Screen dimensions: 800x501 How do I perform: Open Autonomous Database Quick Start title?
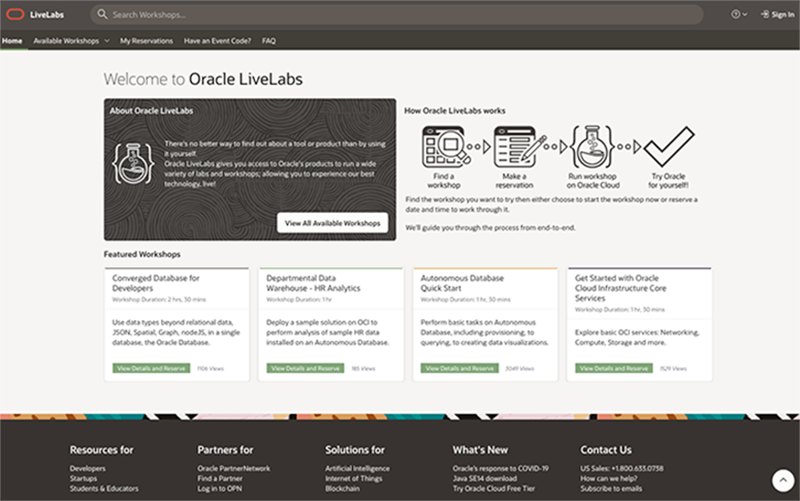(462, 283)
